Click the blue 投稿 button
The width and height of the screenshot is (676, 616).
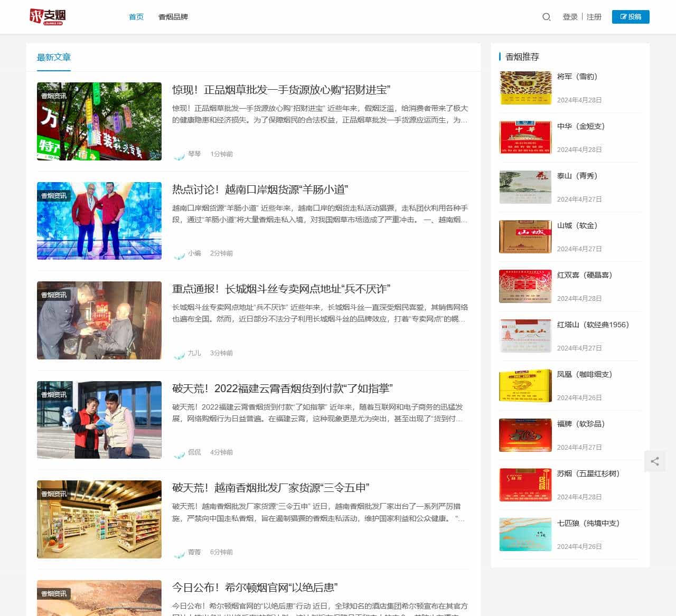pyautogui.click(x=631, y=17)
